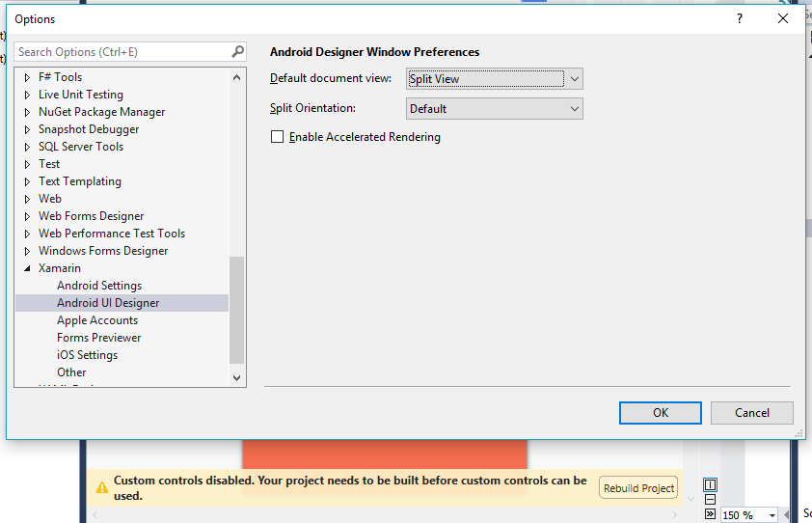Click the Rebuild Project button

638,488
